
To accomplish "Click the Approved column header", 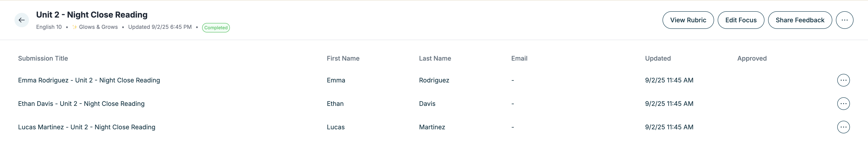I will click(751, 59).
